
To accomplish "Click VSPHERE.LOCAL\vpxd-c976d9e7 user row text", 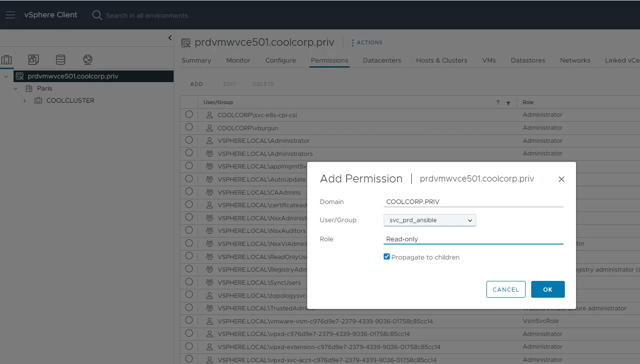I will [x=314, y=334].
